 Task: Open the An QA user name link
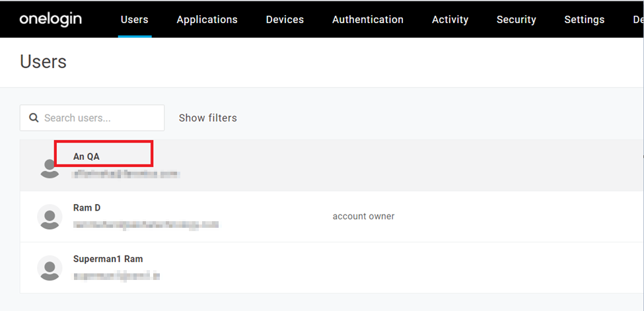(x=87, y=156)
